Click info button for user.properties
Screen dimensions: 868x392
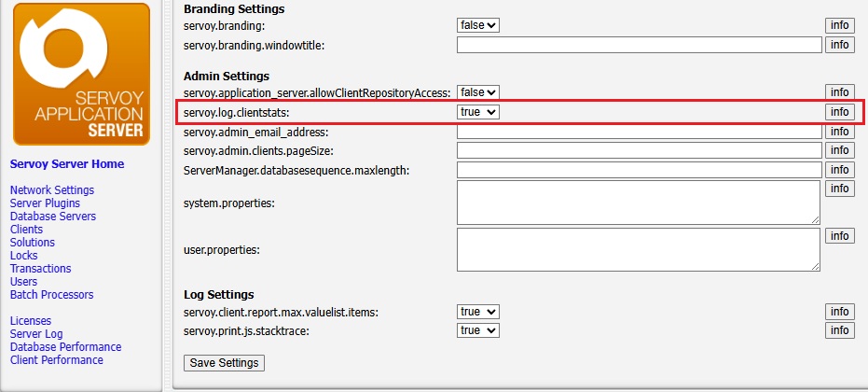[840, 235]
